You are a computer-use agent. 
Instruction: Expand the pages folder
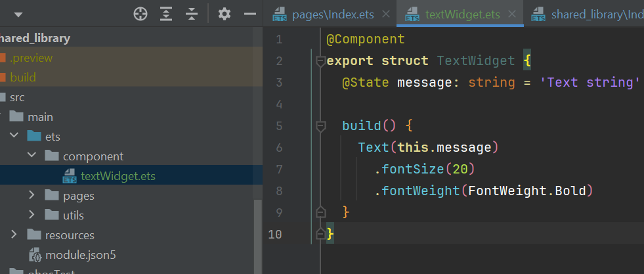(x=32, y=195)
